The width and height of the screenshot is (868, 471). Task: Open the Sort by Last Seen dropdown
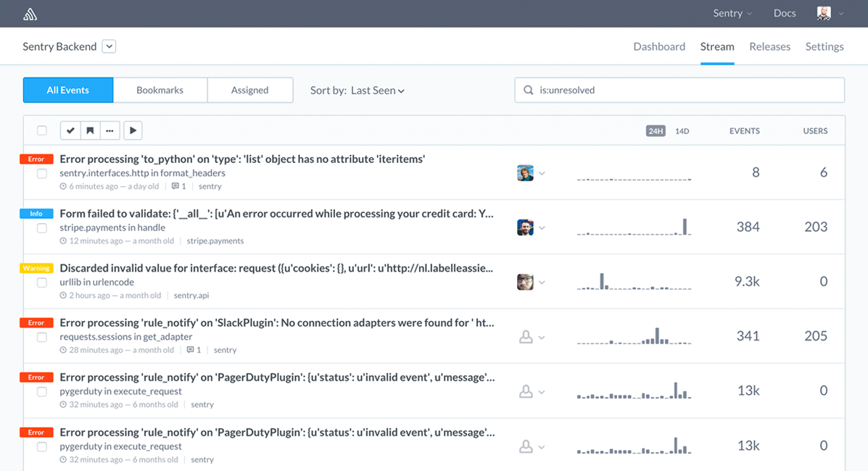[x=357, y=91]
